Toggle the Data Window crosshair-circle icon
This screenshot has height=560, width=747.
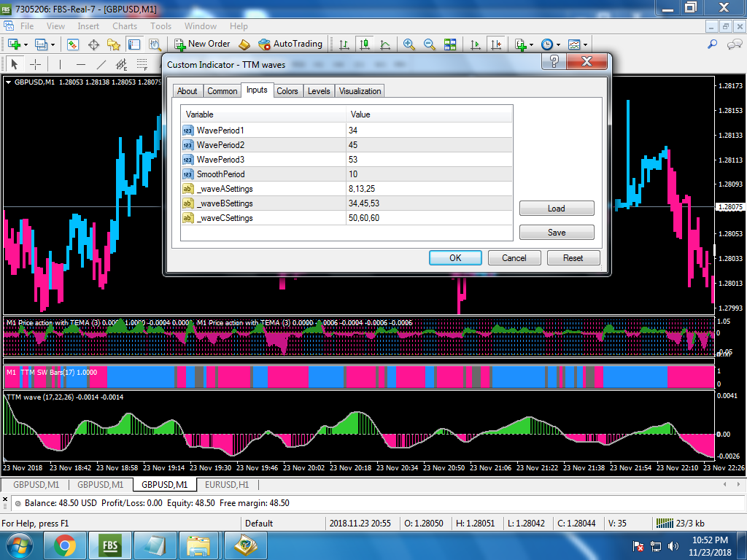pos(94,44)
